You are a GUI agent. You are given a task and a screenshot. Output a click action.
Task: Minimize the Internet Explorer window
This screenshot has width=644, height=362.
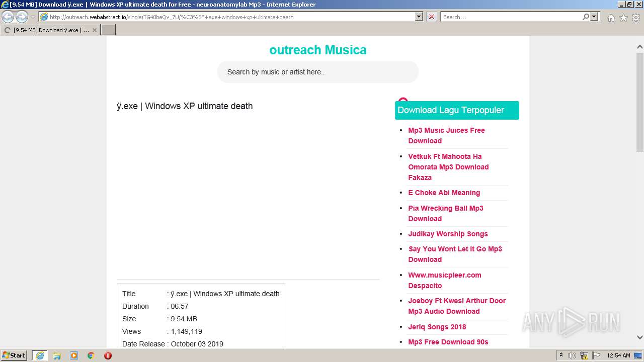(x=621, y=5)
